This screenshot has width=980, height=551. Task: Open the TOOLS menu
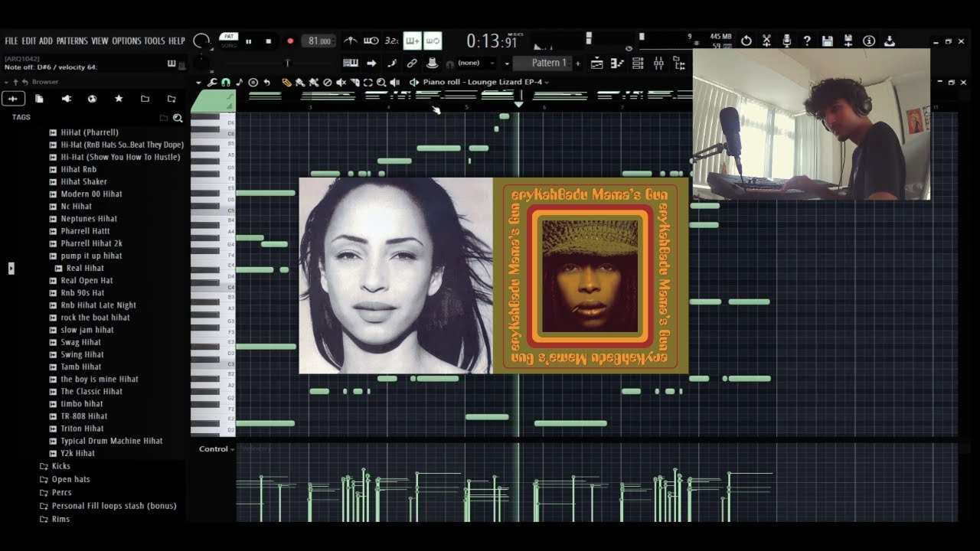pyautogui.click(x=154, y=41)
